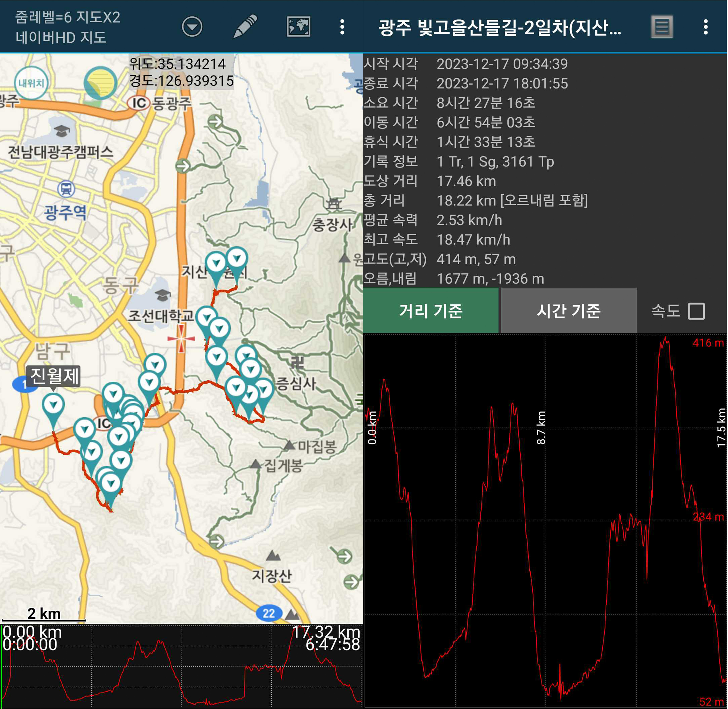
Task: Tap the zoom level 줌레벨=6 지도X2 text
Action: [68, 17]
